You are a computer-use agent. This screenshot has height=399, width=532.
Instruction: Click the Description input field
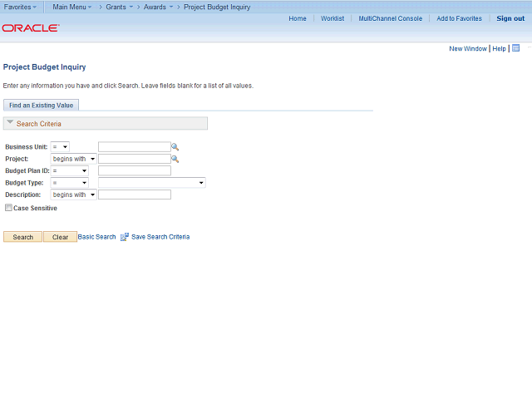click(x=135, y=195)
